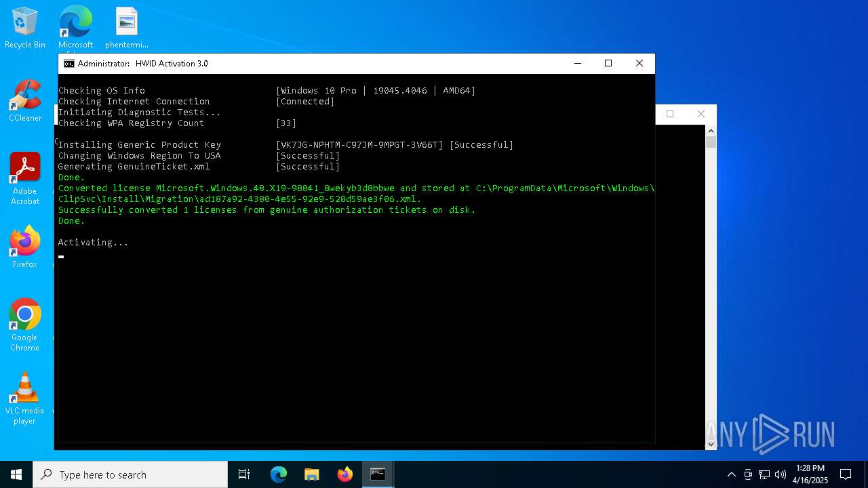Open Firefox from the taskbar
Image resolution: width=868 pixels, height=488 pixels.
pos(345,474)
